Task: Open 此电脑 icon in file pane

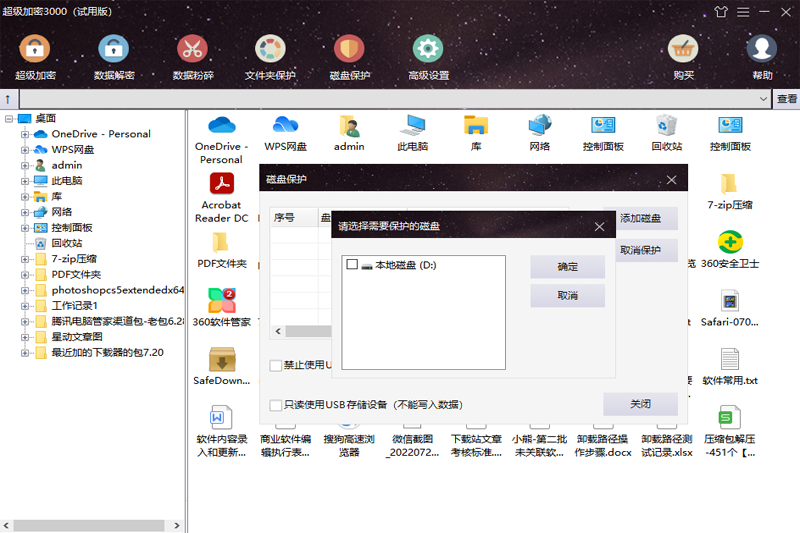Action: pos(413,133)
